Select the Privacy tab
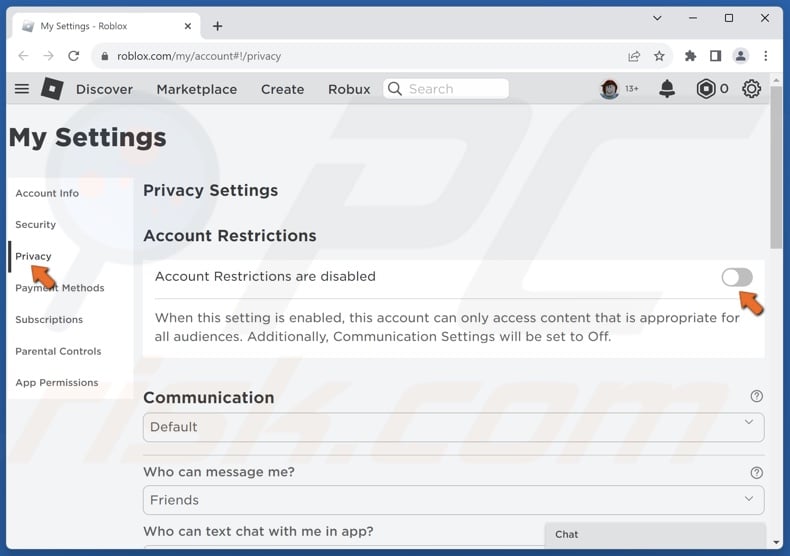This screenshot has height=556, width=790. point(33,256)
